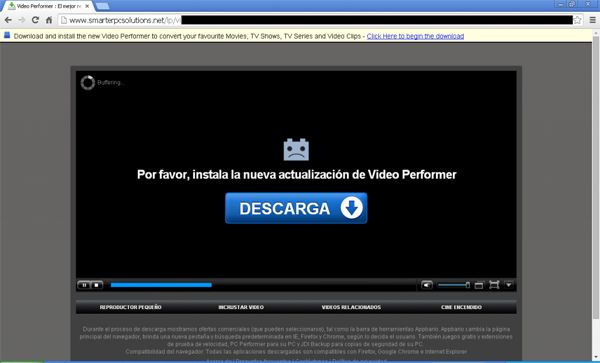This screenshot has height=363, width=600.
Task: Adjust the volume slider in player
Action: pos(454,285)
